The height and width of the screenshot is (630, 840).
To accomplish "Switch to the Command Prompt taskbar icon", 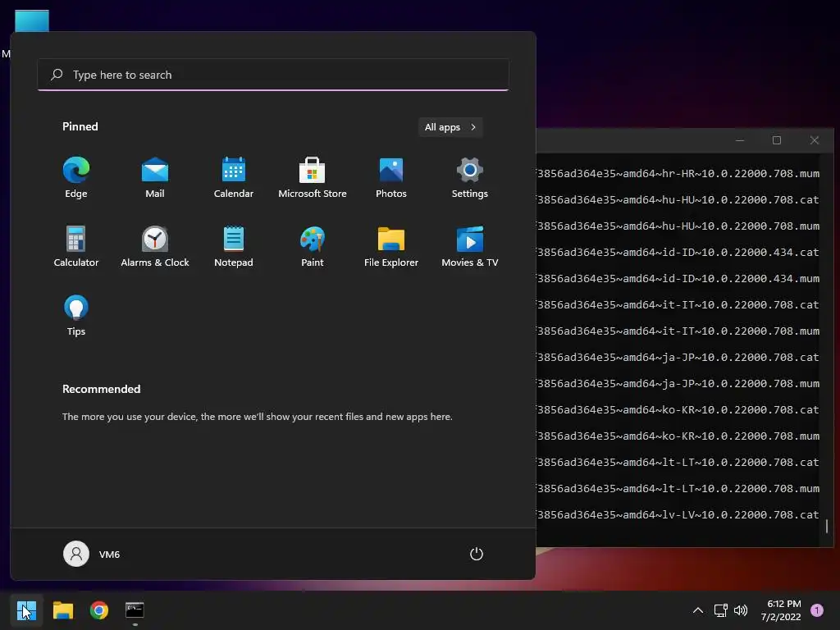I will click(x=135, y=610).
